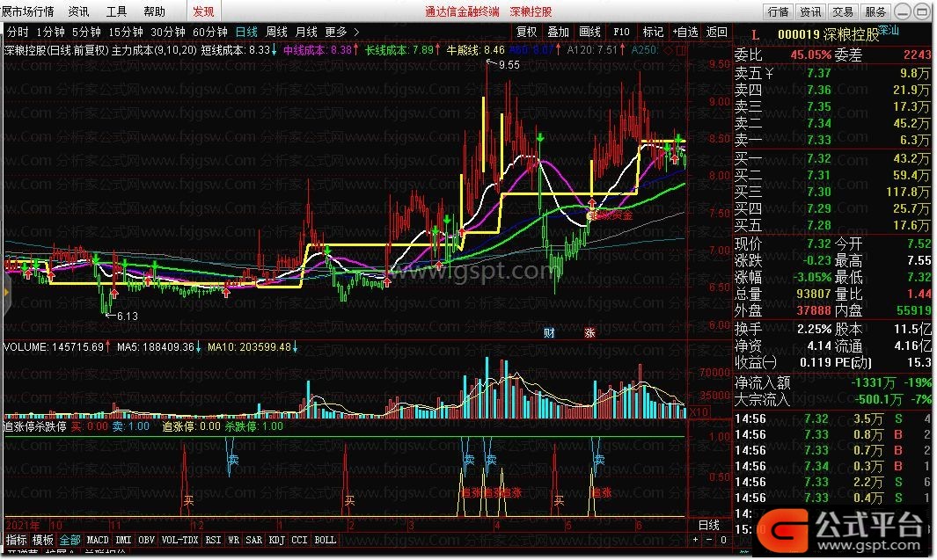Image resolution: width=937 pixels, height=560 pixels.
Task: Click the 日线 label at chart bottom right
Action: coord(709,525)
